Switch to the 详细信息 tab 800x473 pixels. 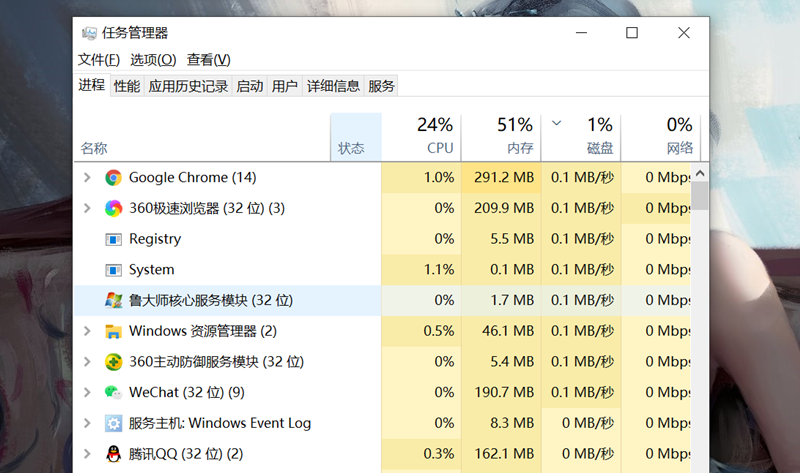pyautogui.click(x=333, y=86)
